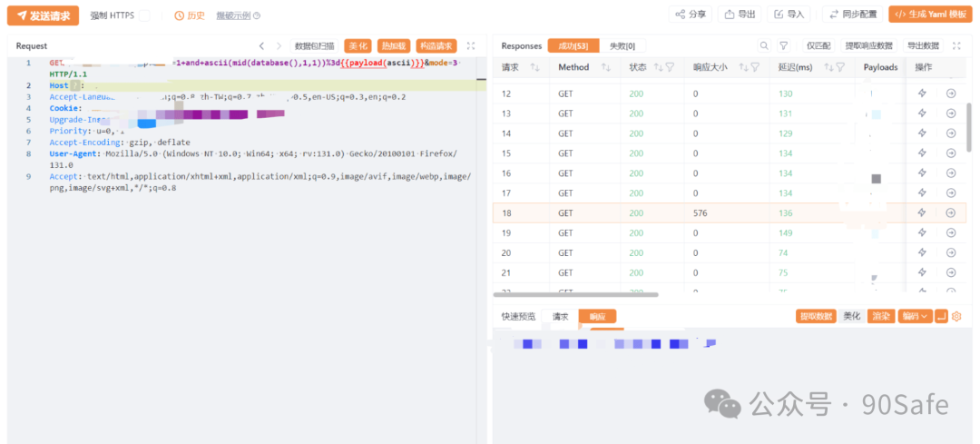Viewport: 980px width, 444px height.
Task: Click the 136 delay value in row 18
Action: (785, 213)
